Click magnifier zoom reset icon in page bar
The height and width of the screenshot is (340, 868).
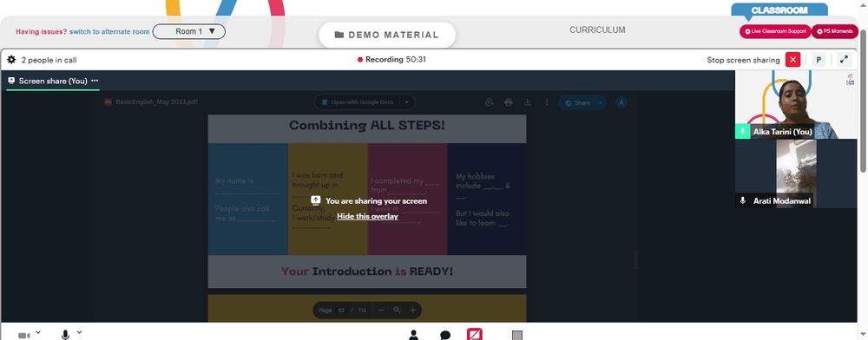[397, 311]
